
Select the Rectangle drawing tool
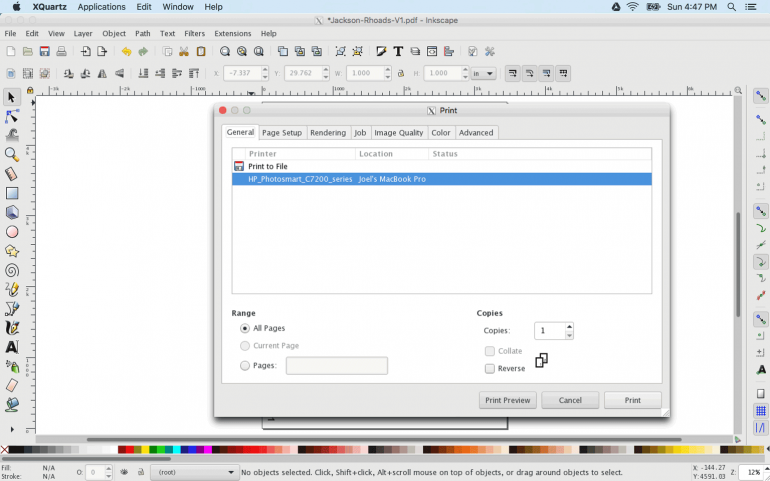[x=12, y=193]
